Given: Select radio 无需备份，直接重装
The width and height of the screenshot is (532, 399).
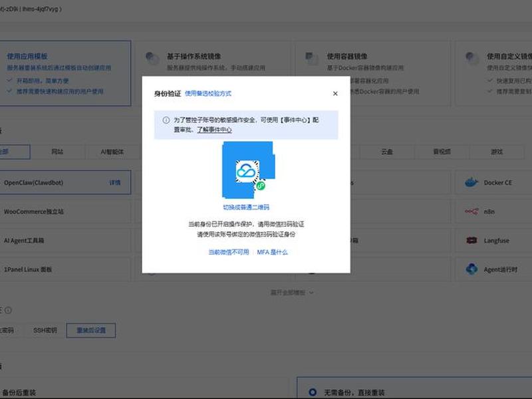Looking at the screenshot, I should (x=313, y=392).
